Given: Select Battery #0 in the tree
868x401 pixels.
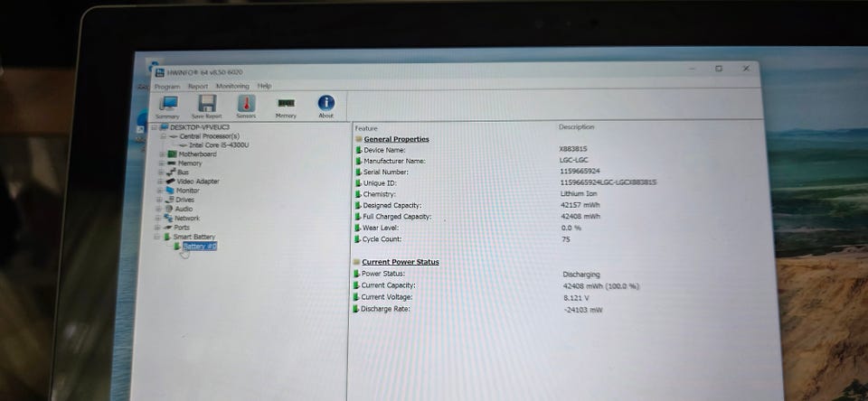Looking at the screenshot, I should (200, 247).
